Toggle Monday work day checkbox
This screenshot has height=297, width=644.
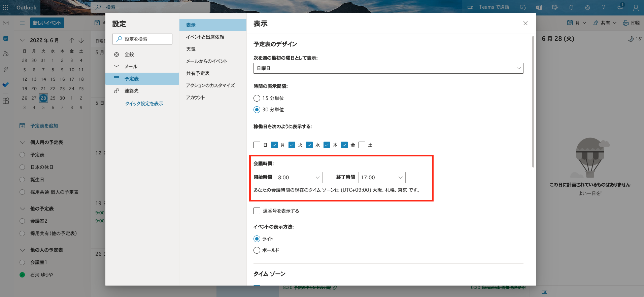tap(274, 145)
